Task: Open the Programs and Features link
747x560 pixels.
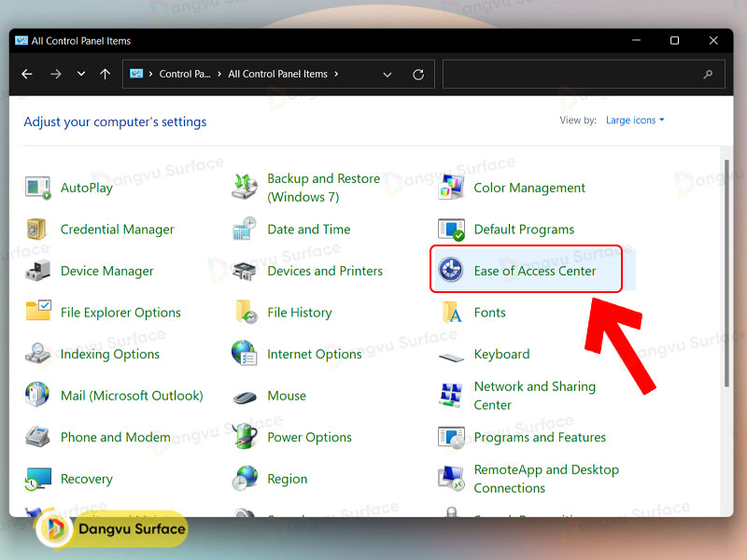Action: (540, 438)
